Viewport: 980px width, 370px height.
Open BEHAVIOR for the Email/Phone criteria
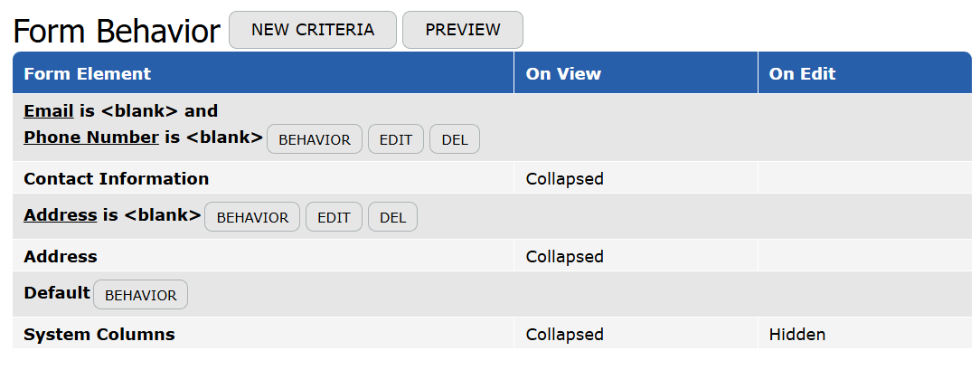(x=314, y=139)
